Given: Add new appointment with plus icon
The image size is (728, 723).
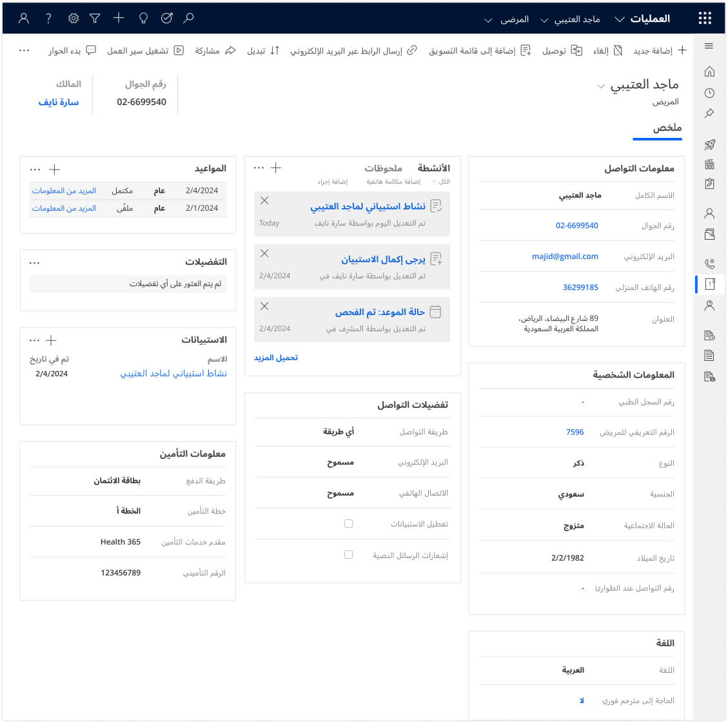Looking at the screenshot, I should [x=55, y=169].
